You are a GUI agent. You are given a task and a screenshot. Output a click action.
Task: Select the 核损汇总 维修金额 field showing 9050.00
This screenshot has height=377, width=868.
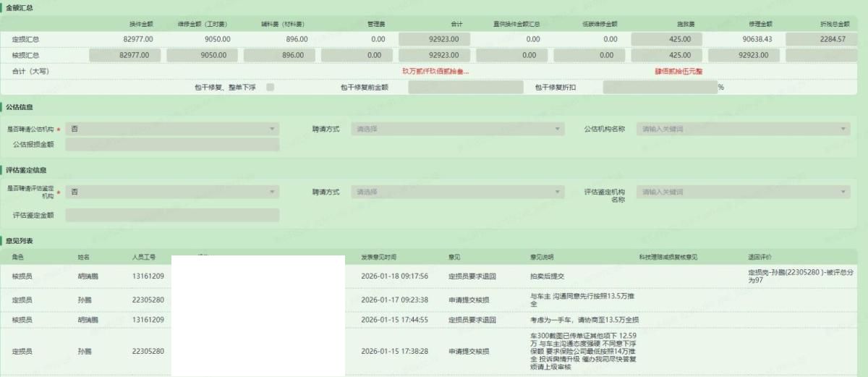tap(201, 55)
